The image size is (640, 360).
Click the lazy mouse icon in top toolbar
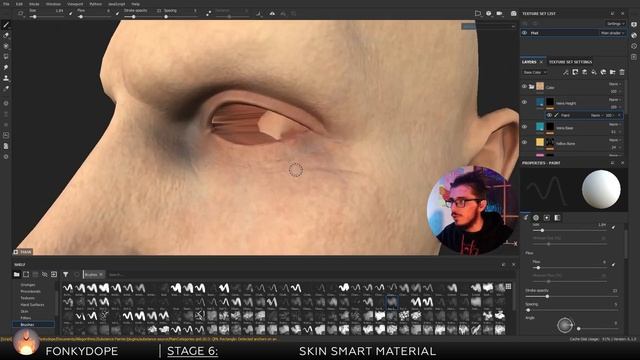point(209,13)
